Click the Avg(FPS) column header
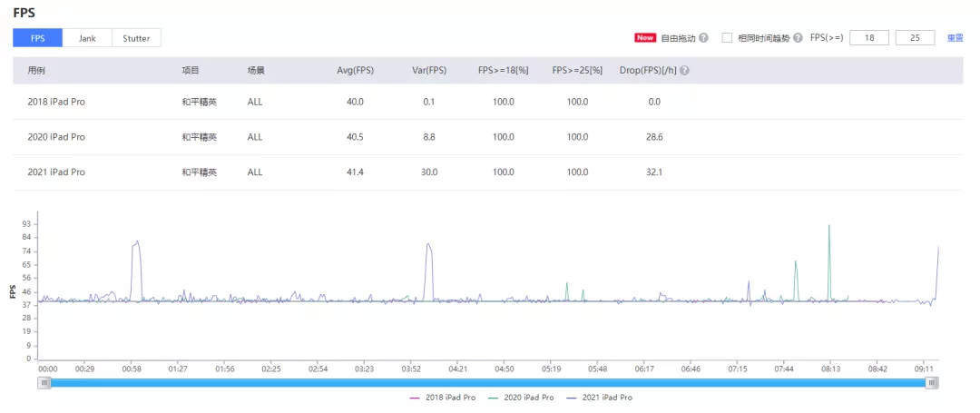This screenshot has height=413, width=980. pos(355,71)
